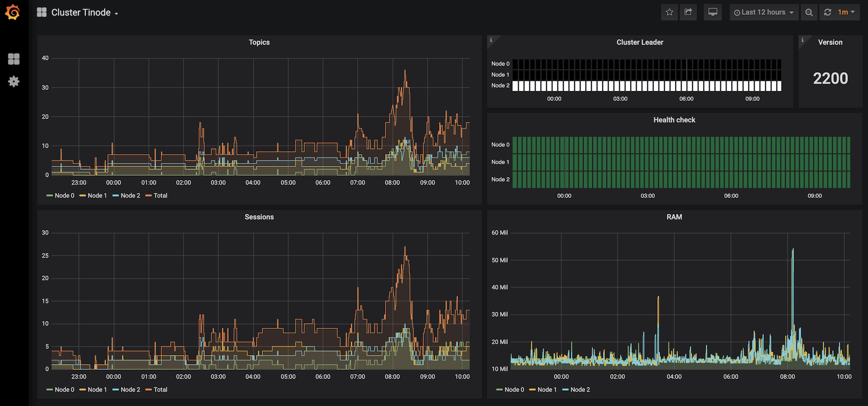Screen dimensions: 868x406
Task: Open the RAM panel title menu
Action: coord(674,217)
